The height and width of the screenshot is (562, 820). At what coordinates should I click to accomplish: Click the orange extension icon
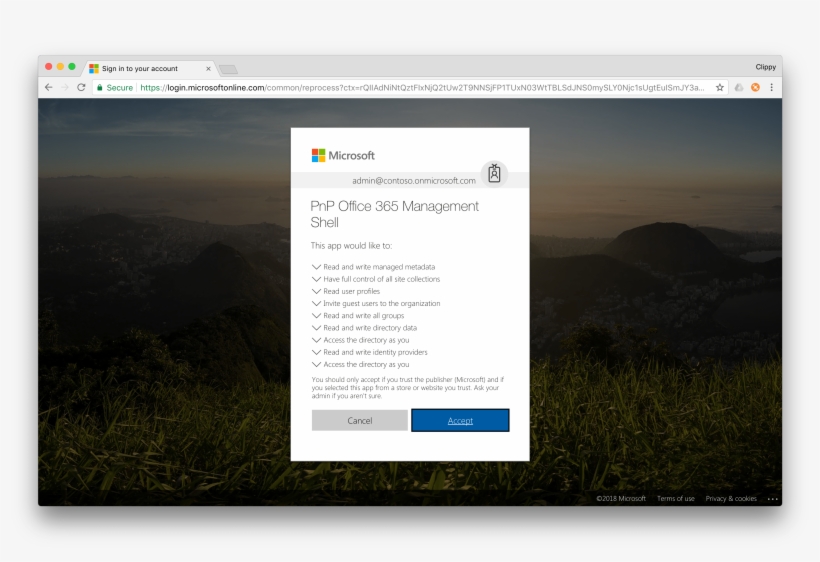click(755, 87)
